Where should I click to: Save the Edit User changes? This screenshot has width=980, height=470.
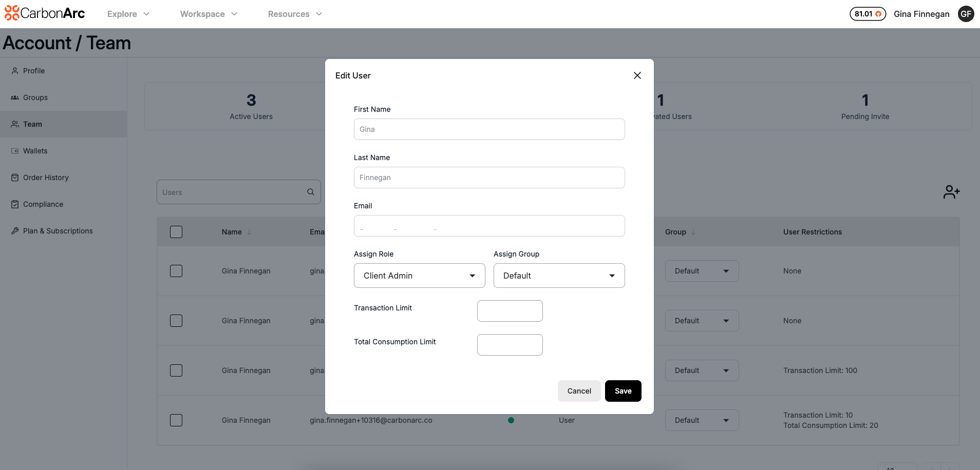tap(623, 390)
